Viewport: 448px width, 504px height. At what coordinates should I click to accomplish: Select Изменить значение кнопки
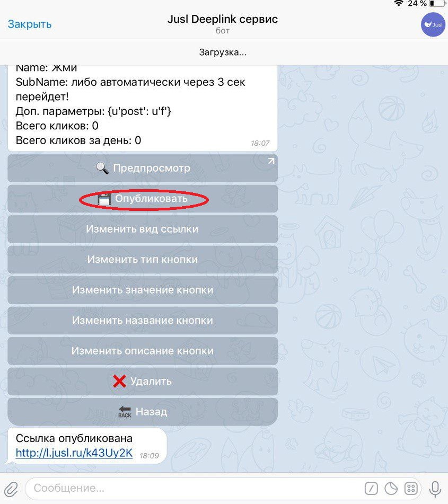coord(143,290)
